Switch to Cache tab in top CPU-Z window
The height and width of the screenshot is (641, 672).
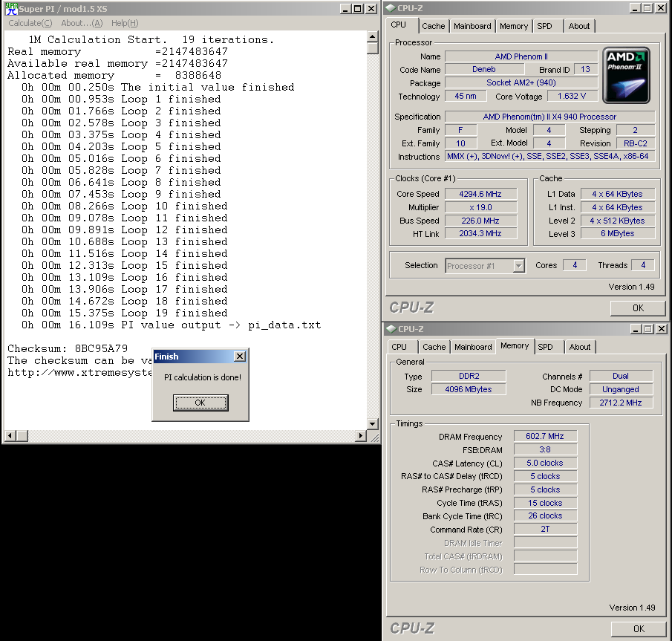tap(434, 26)
